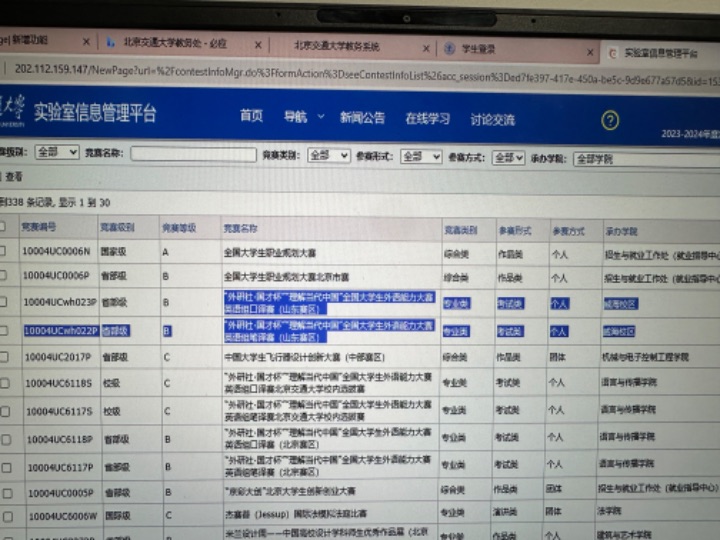Viewport: 720px width, 540px height.
Task: Check the row 10004UC6006W checkbox
Action: [8, 516]
